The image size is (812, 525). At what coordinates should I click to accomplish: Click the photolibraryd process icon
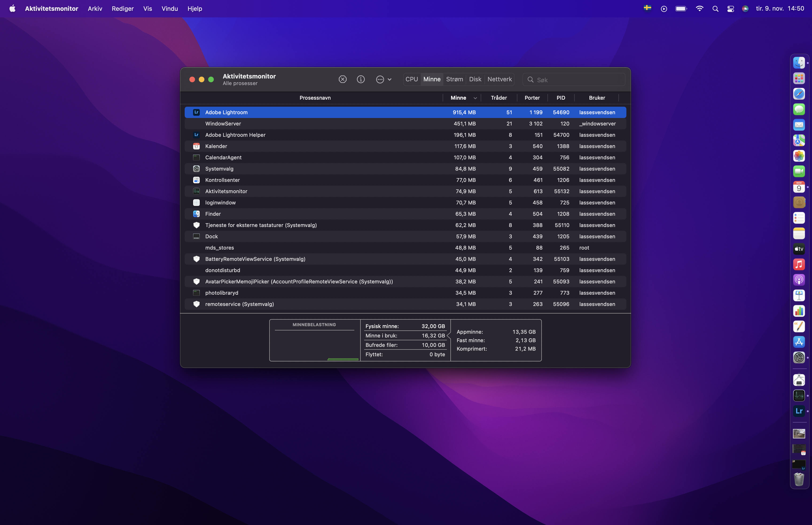[196, 293]
